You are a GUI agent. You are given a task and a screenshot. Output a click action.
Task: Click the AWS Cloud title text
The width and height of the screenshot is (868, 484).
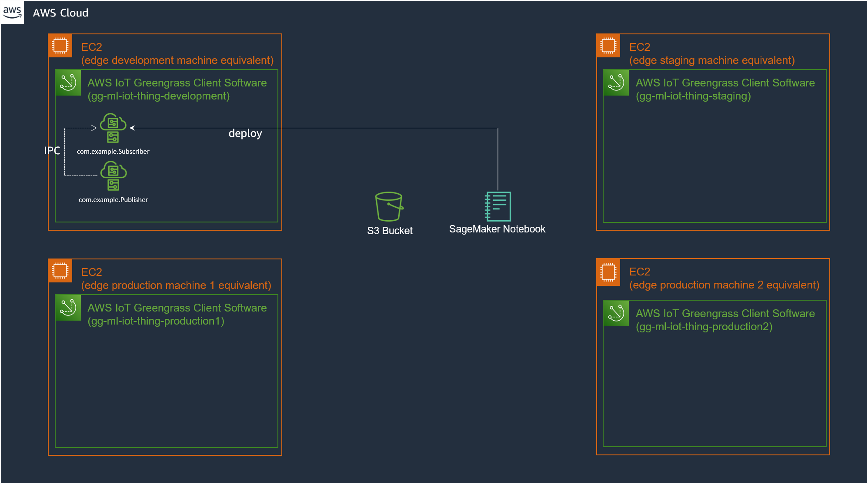[x=60, y=13]
